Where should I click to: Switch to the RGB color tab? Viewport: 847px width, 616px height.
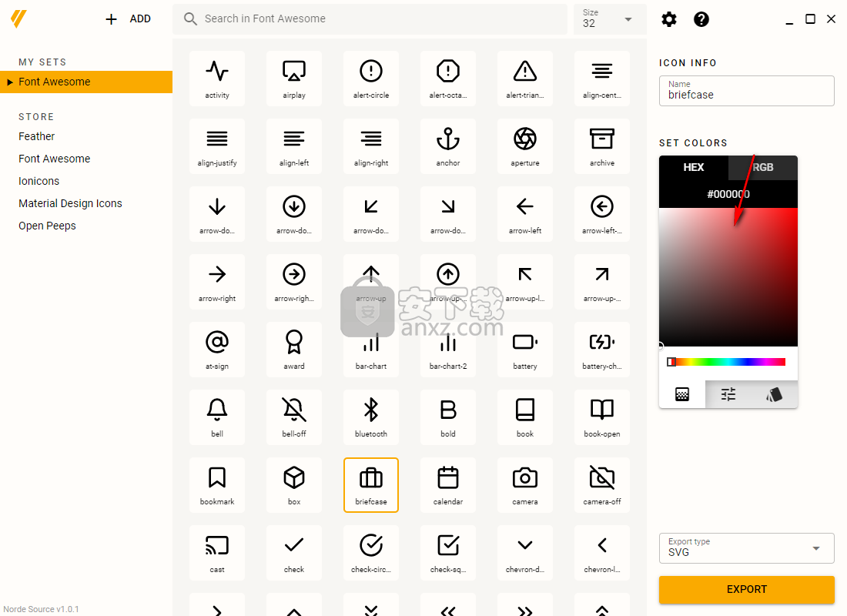(x=763, y=168)
